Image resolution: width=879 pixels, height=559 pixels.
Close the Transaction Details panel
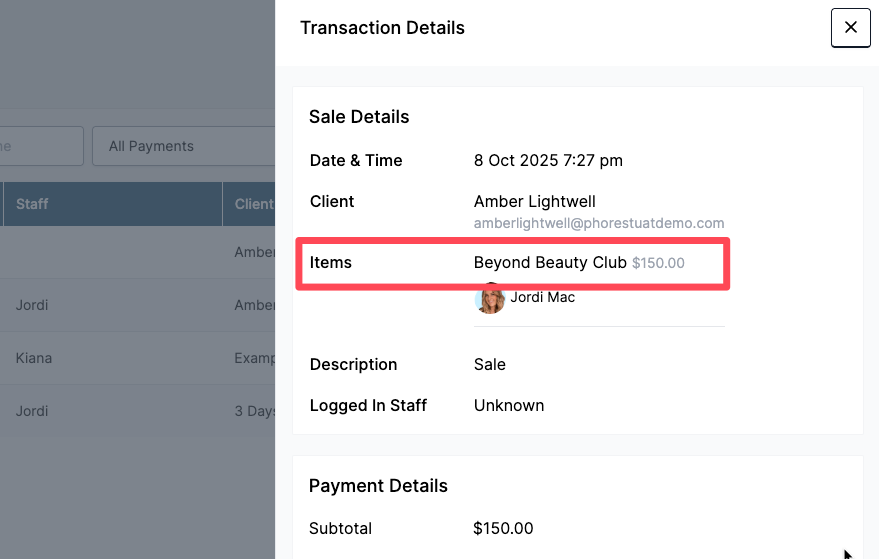tap(850, 28)
